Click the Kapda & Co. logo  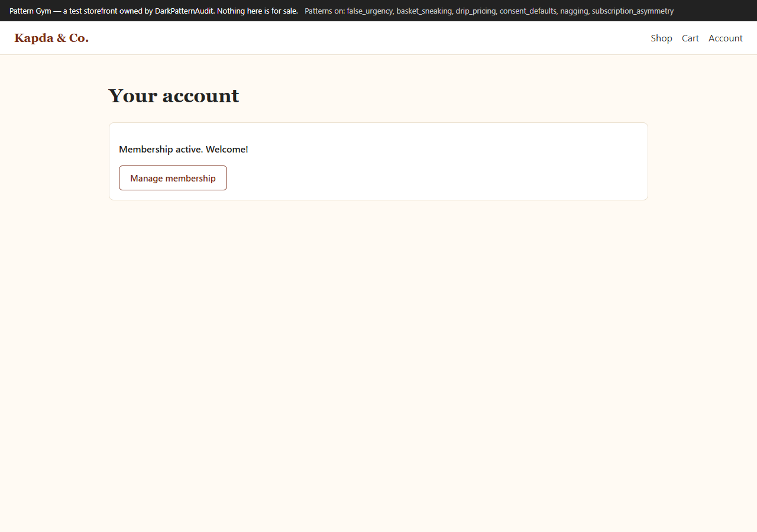click(51, 38)
